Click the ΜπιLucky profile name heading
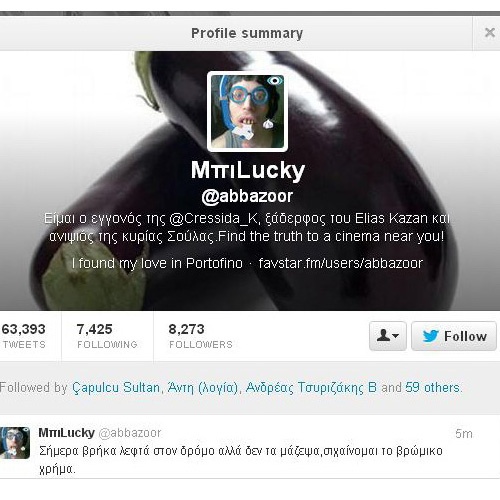 [248, 170]
